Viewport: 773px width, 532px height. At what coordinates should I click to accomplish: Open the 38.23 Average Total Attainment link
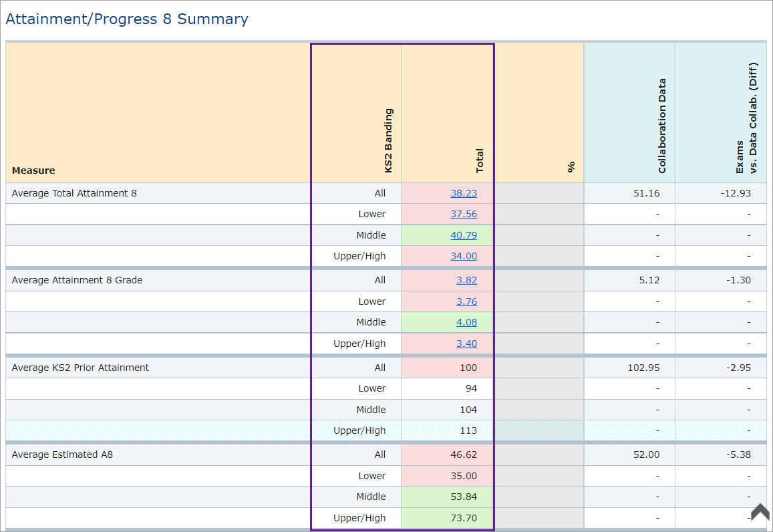pos(463,193)
